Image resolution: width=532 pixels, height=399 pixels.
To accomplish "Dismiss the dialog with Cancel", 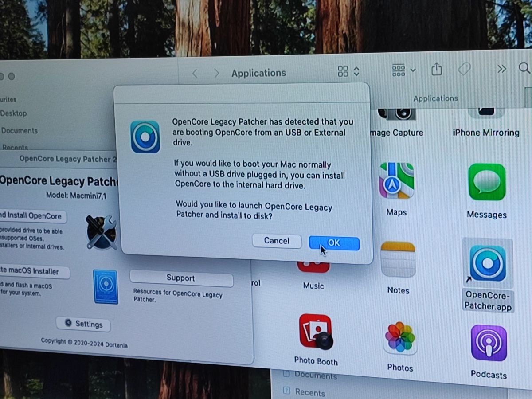I will point(277,241).
